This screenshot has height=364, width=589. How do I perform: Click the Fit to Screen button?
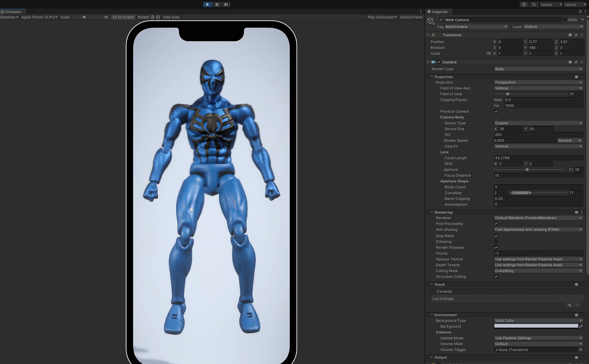tap(123, 17)
